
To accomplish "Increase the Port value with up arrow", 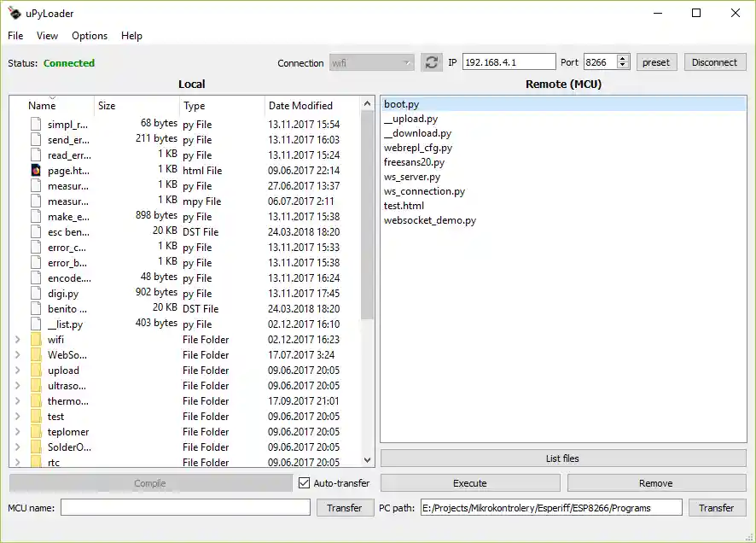I will pos(623,59).
